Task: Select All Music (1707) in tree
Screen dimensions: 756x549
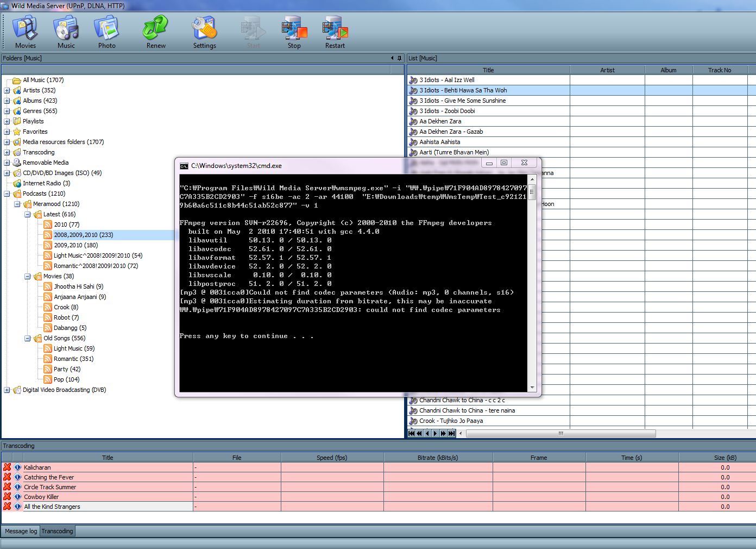Action: click(43, 80)
